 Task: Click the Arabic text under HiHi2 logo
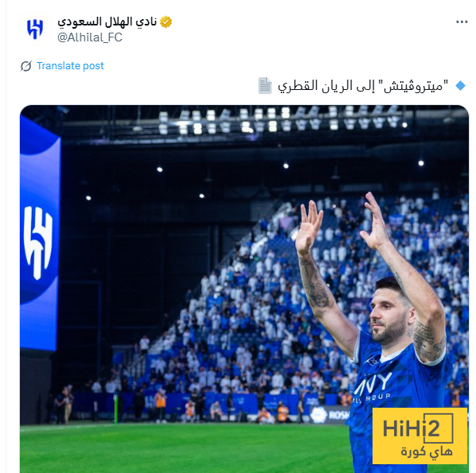(427, 451)
